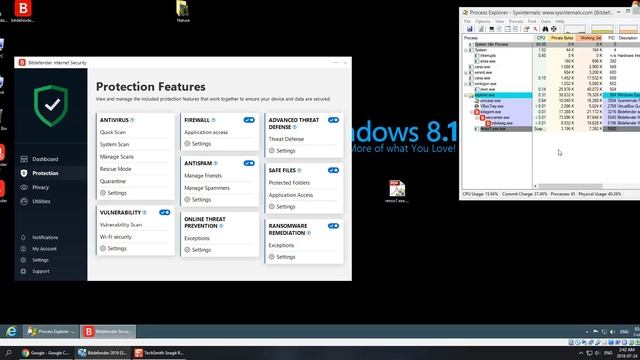Click info icon beside Ransomware Remediation

[309, 233]
